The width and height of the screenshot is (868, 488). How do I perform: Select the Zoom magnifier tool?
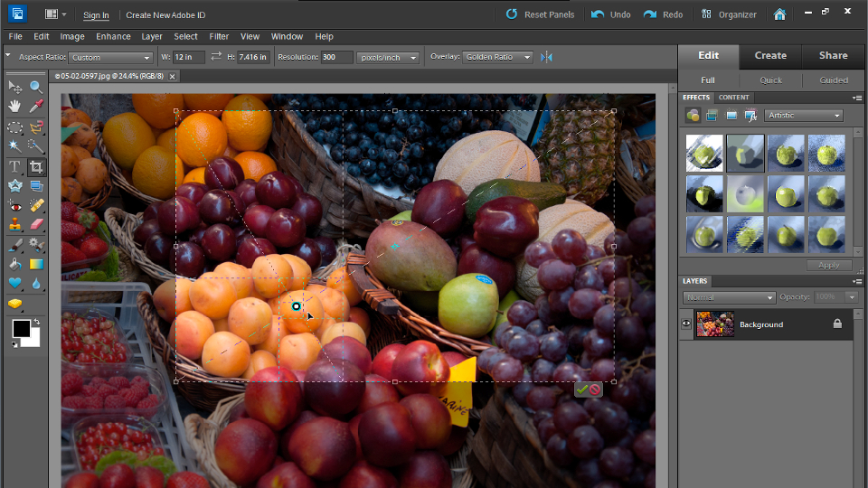36,87
